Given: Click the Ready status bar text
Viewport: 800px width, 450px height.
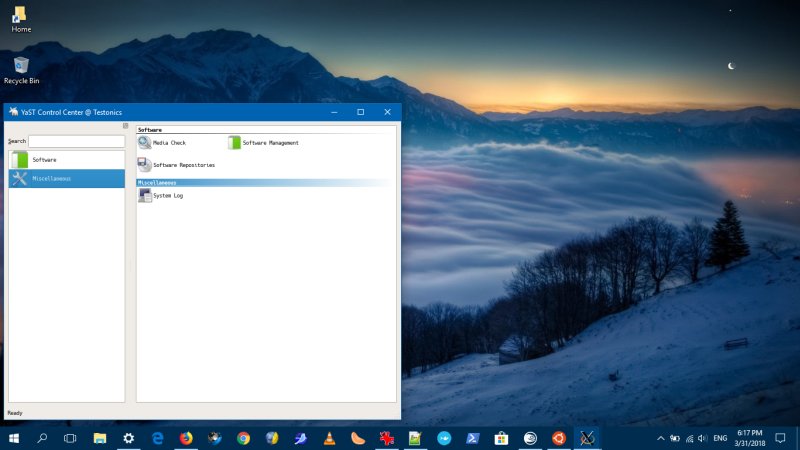Looking at the screenshot, I should click(15, 413).
